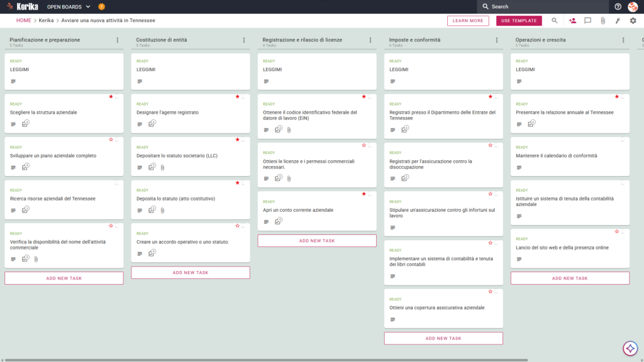Open Imposte e conformità column menu
644x362 pixels.
pos(497,40)
